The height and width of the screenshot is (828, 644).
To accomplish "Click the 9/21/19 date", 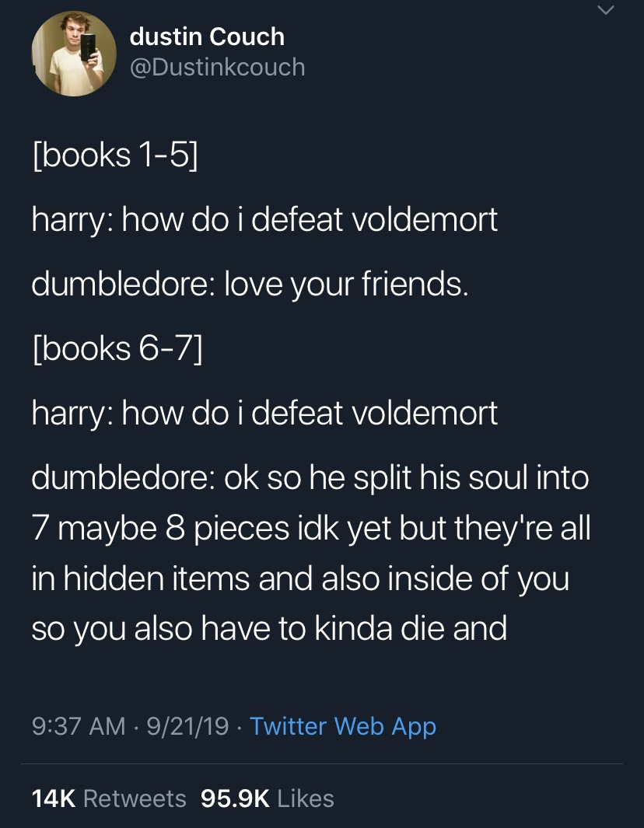I will [187, 725].
